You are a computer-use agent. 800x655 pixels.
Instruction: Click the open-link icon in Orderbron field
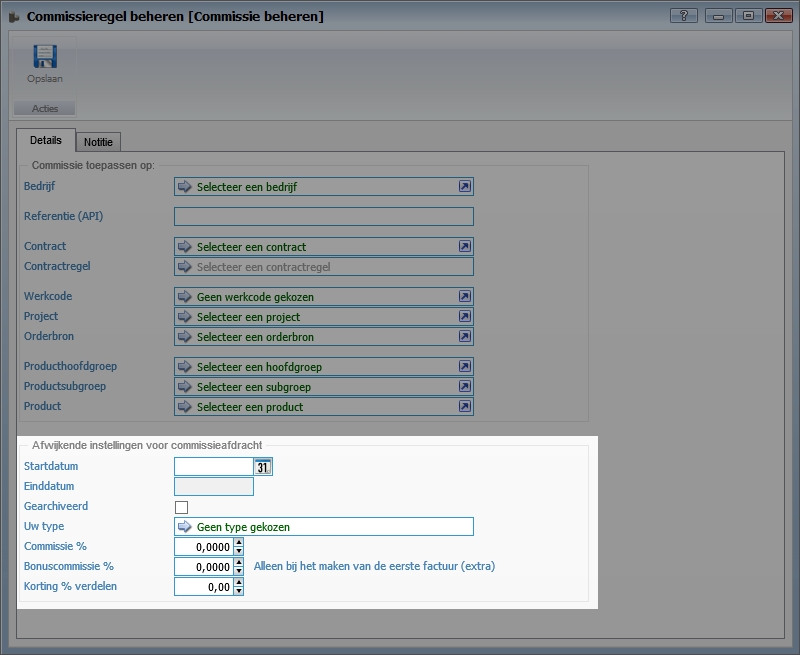464,337
